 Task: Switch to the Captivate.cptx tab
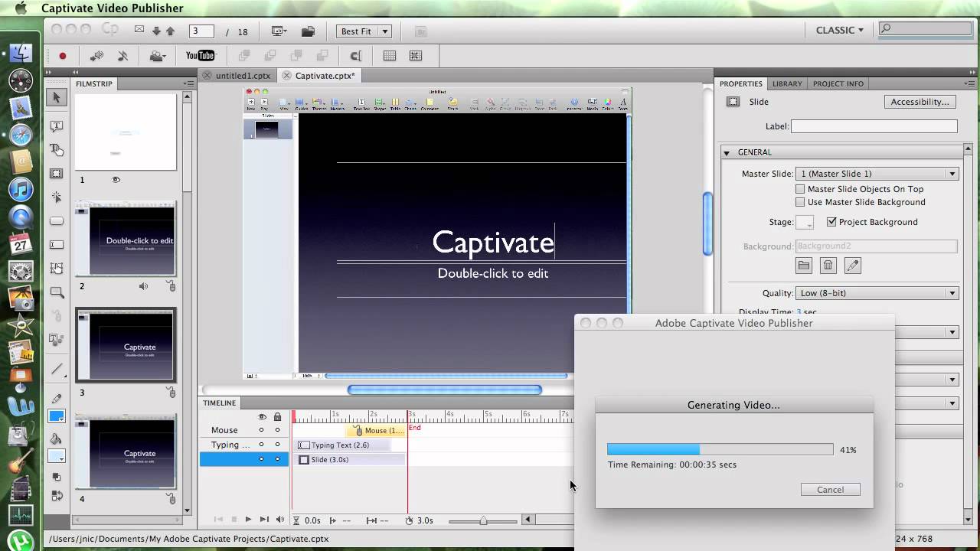coord(319,76)
